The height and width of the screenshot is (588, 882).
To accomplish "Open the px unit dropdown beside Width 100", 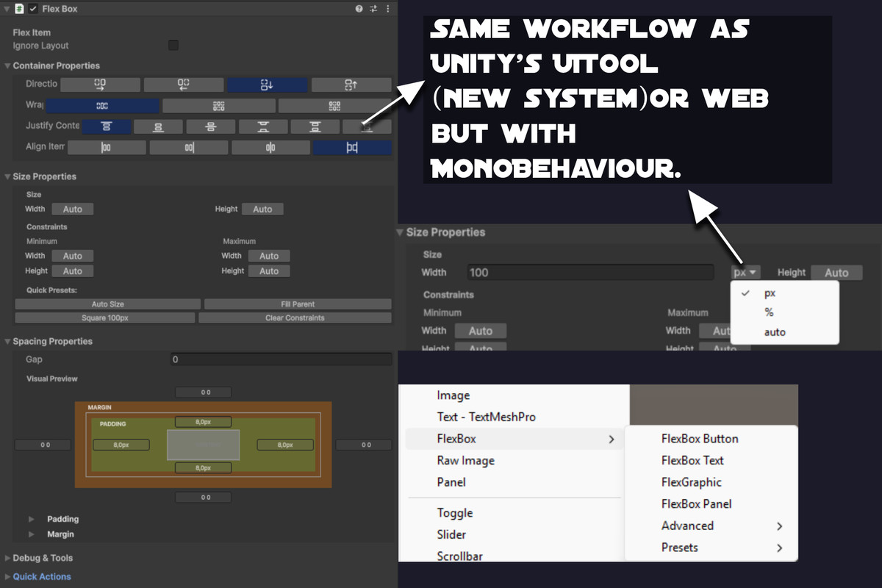I will pyautogui.click(x=746, y=273).
